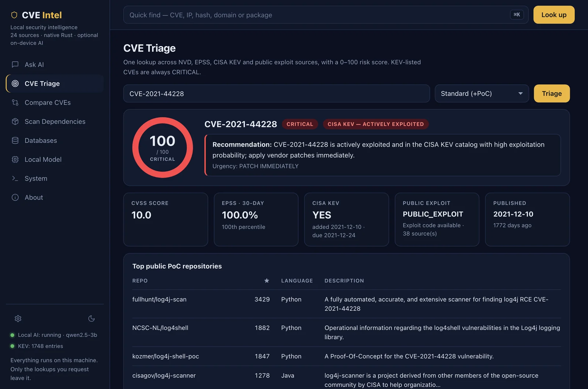Click the star column header icon

267,281
